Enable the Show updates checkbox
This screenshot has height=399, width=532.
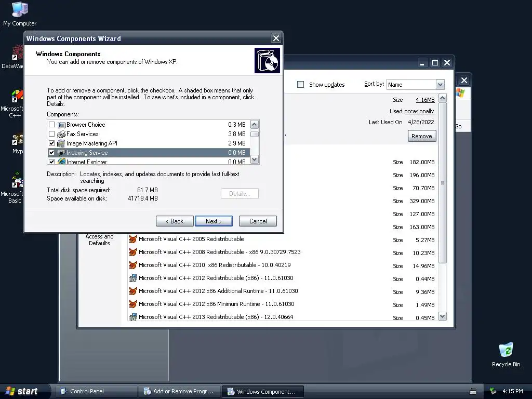pos(301,85)
